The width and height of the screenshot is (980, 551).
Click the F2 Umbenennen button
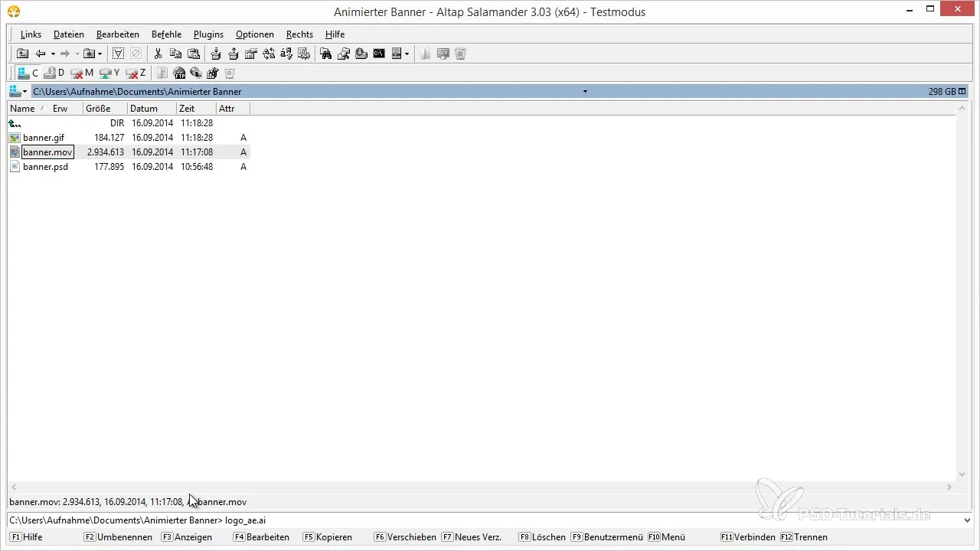point(118,537)
